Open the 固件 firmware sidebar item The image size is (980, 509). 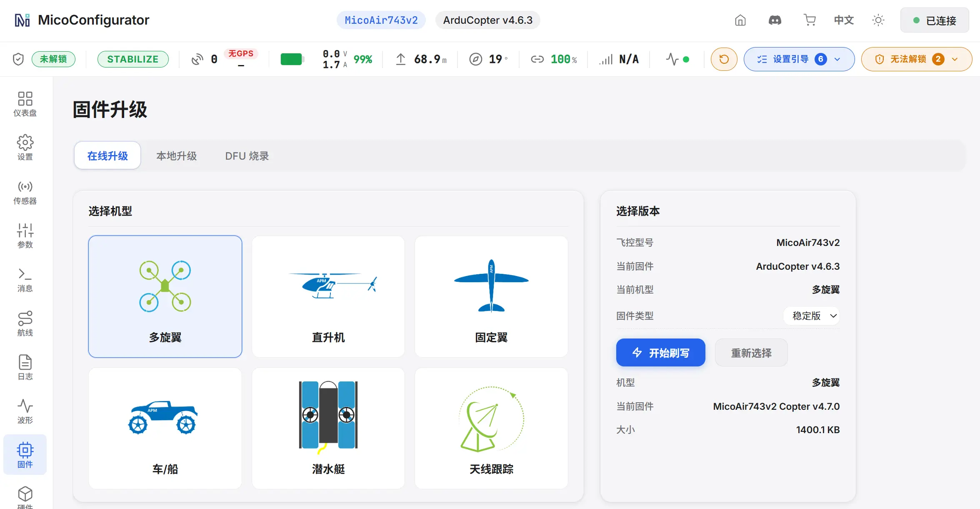(25, 455)
